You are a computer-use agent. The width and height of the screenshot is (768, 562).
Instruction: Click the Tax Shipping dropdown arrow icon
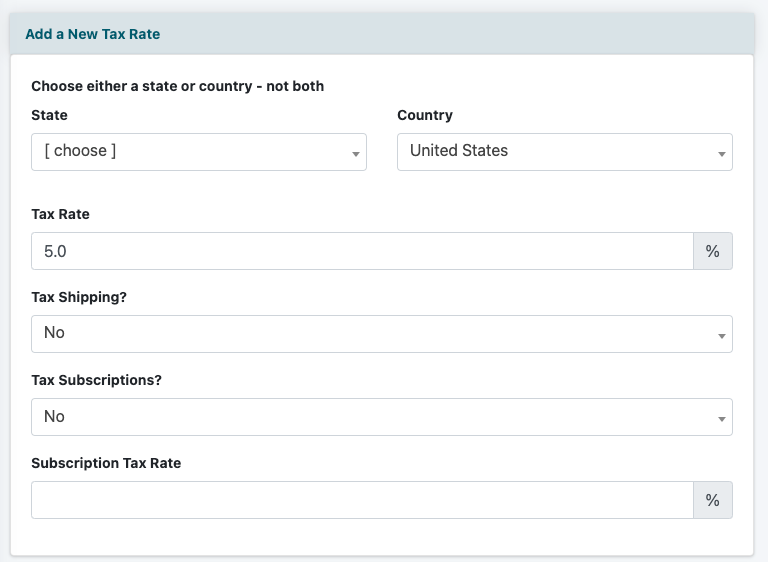721,336
